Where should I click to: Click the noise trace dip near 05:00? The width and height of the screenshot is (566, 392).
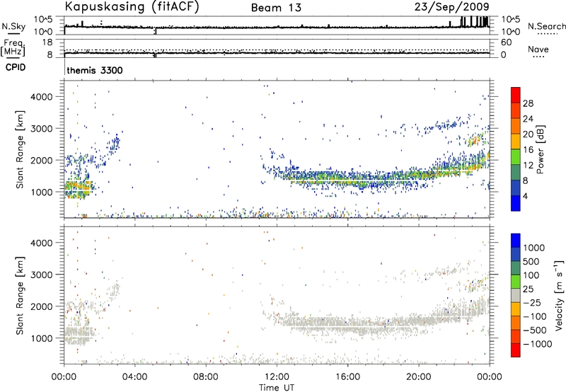[x=155, y=31]
